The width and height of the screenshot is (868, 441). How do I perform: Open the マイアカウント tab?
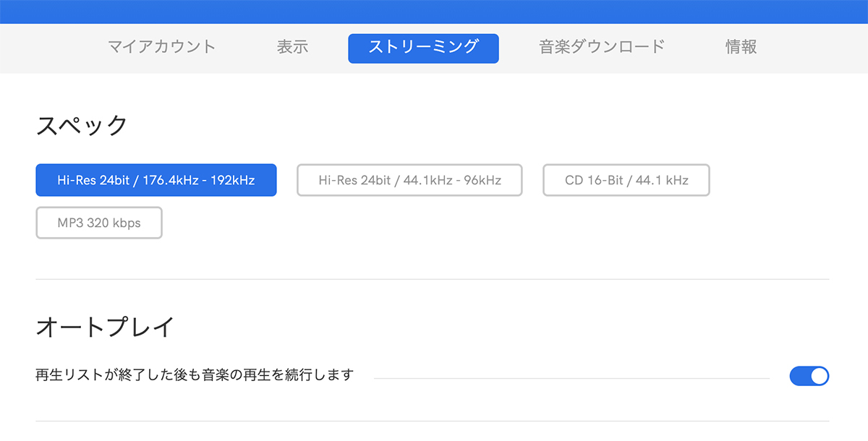(x=161, y=47)
